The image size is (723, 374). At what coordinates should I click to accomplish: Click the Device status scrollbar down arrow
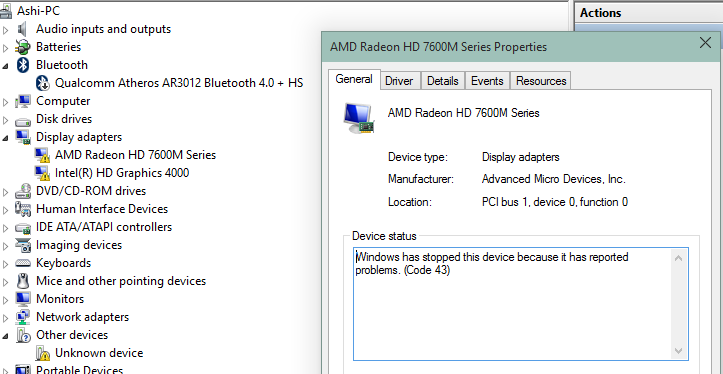678,351
